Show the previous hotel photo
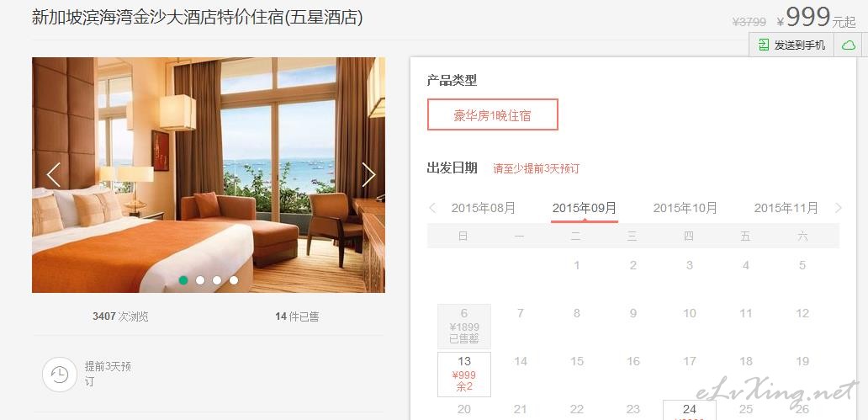This screenshot has height=420, width=868. (x=54, y=174)
